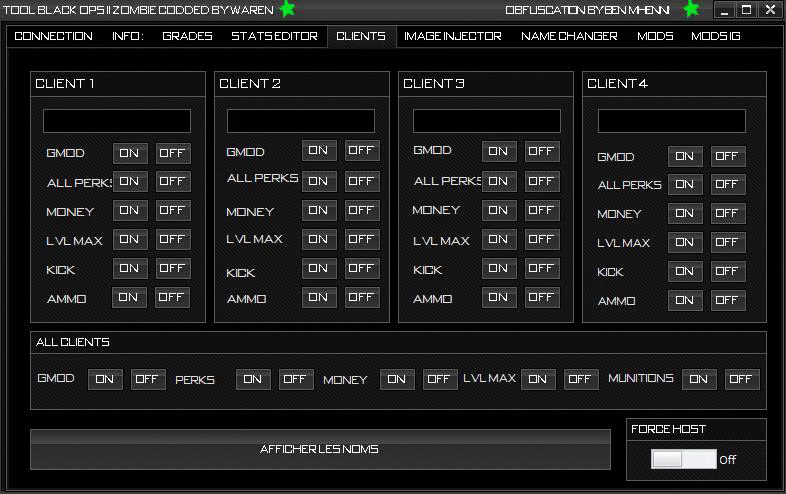Turn MONEY ON for Client 3

pyautogui.click(x=499, y=210)
